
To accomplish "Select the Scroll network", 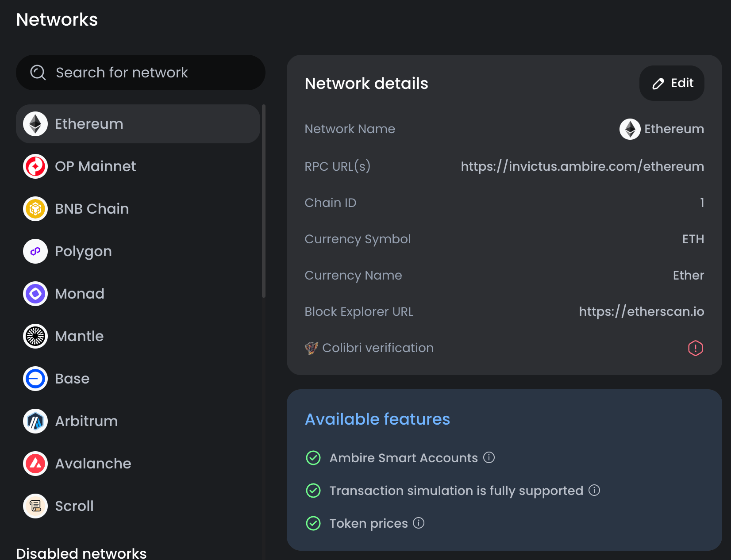I will pyautogui.click(x=138, y=506).
